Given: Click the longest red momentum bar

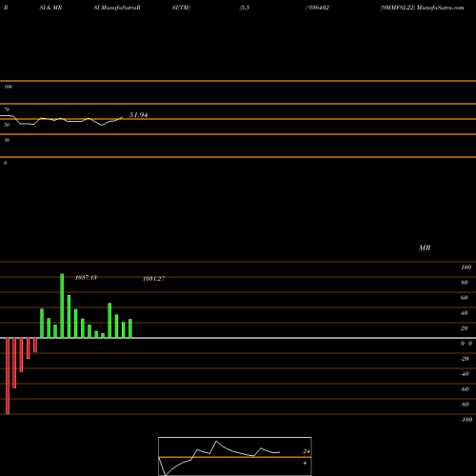Looking at the screenshot, I should pos(8,376).
